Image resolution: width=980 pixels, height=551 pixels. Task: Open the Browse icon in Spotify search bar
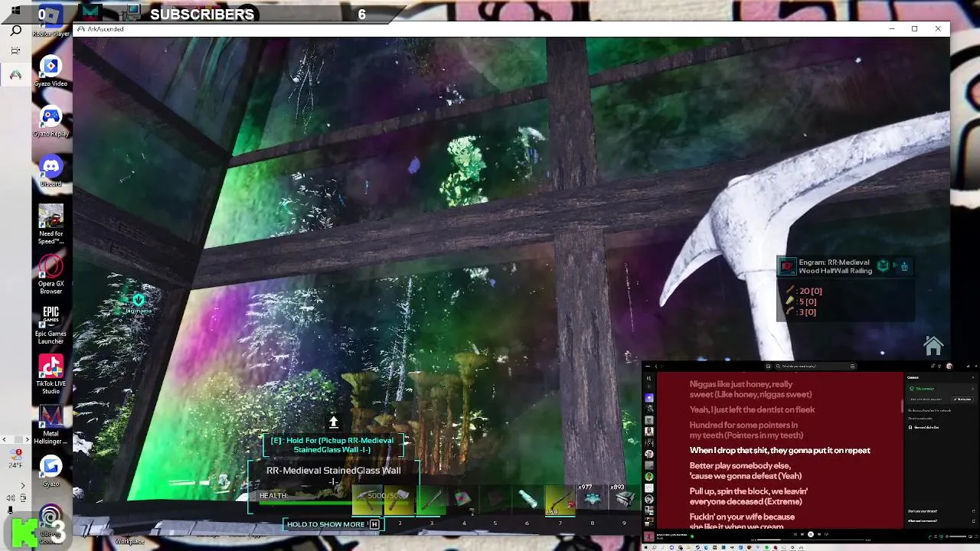(852, 367)
